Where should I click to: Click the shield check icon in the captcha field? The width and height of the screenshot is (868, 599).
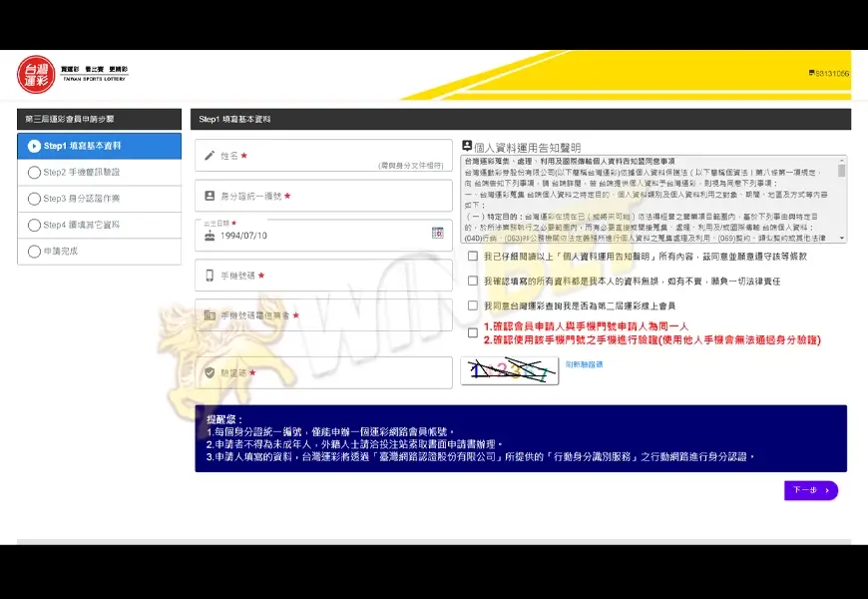click(210, 372)
